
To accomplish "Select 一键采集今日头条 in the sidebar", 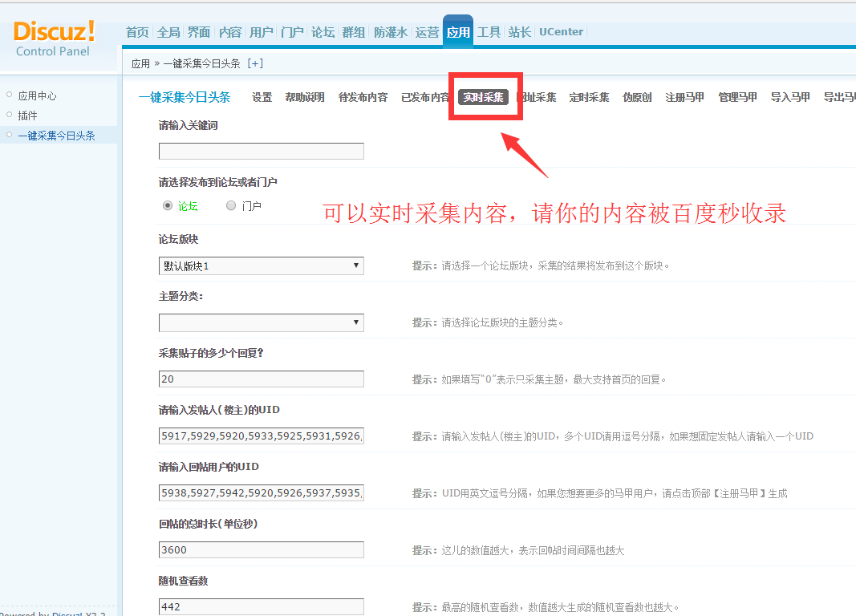I will pos(56,136).
